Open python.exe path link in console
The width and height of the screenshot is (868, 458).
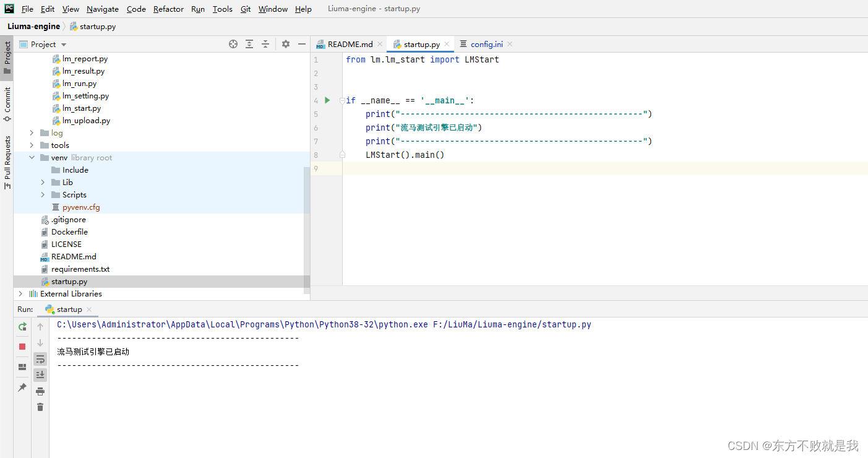click(243, 324)
